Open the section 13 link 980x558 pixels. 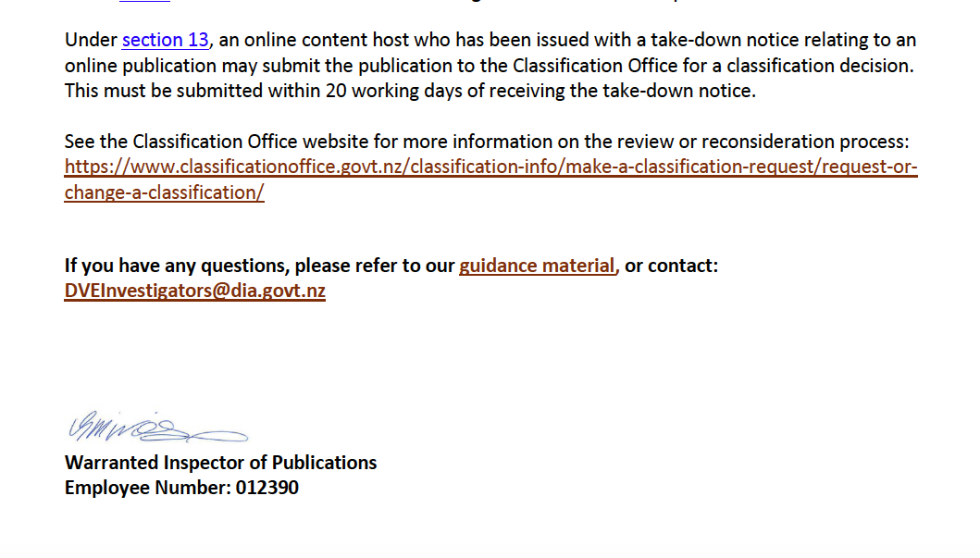pos(166,40)
